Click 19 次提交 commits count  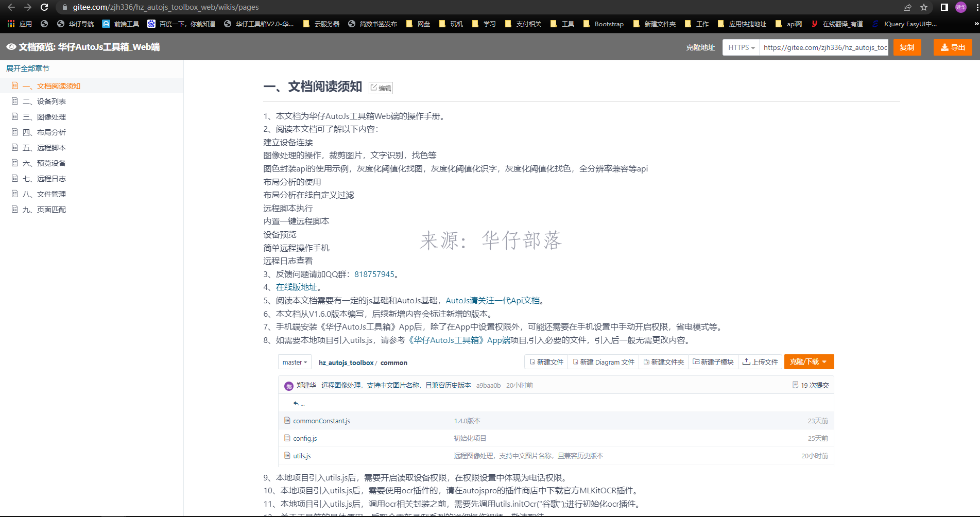click(x=811, y=385)
